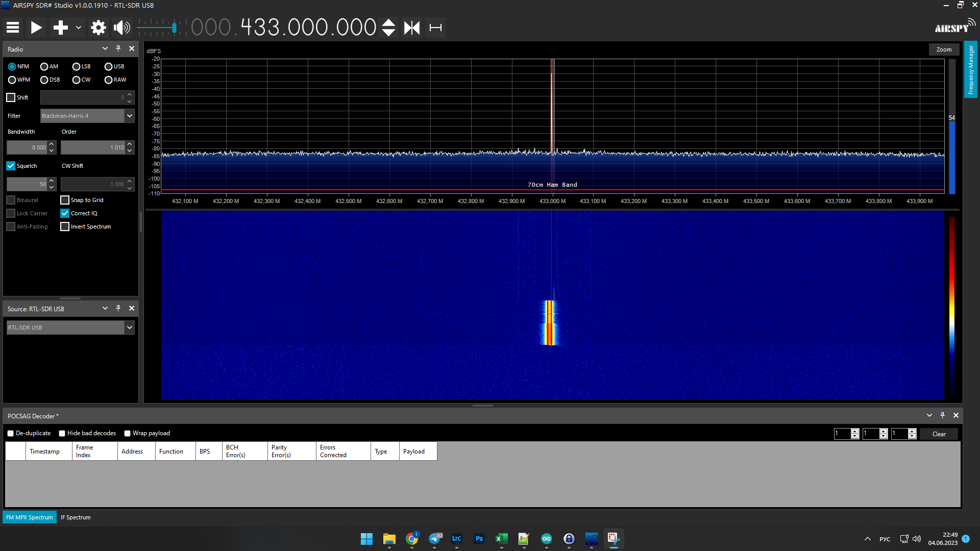Toggle center tuning style icon
The image size is (980, 551).
point(412,28)
